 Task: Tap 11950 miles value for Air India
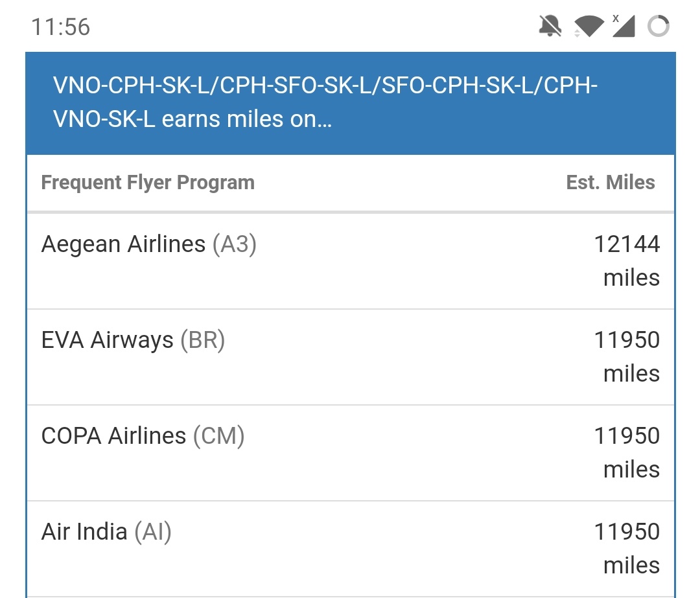tap(627, 549)
